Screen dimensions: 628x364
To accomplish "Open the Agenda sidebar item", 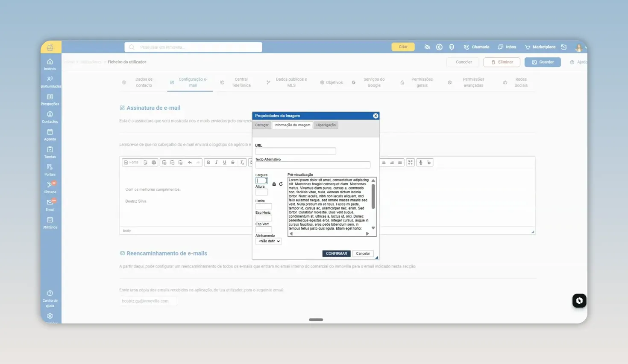I will click(50, 135).
